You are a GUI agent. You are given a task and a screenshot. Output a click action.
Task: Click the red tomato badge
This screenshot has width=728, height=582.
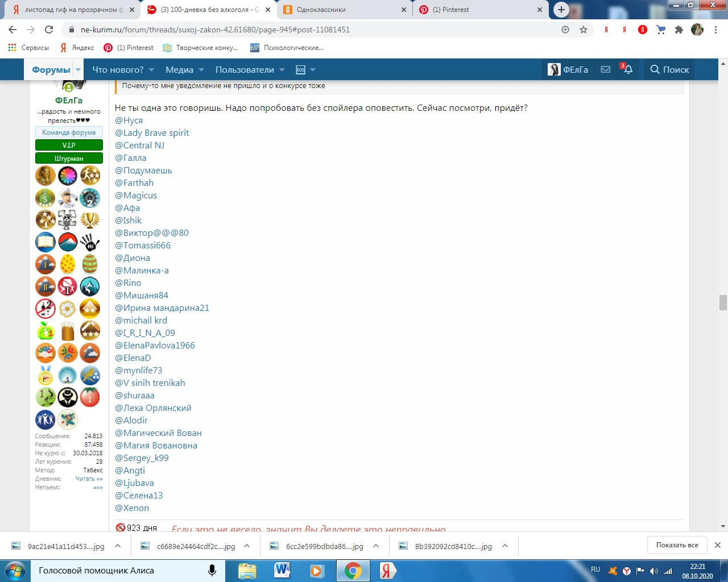pyautogui.click(x=90, y=397)
